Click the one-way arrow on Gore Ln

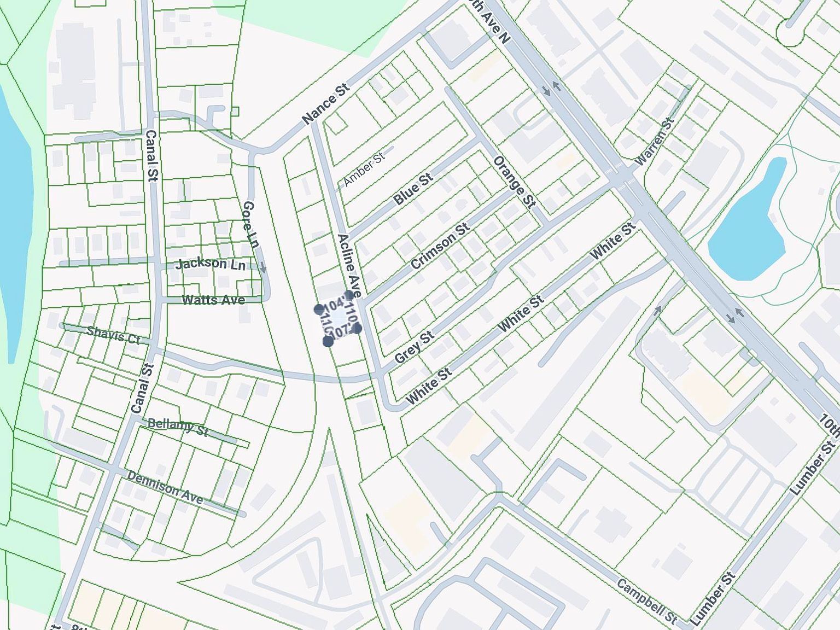pyautogui.click(x=263, y=268)
